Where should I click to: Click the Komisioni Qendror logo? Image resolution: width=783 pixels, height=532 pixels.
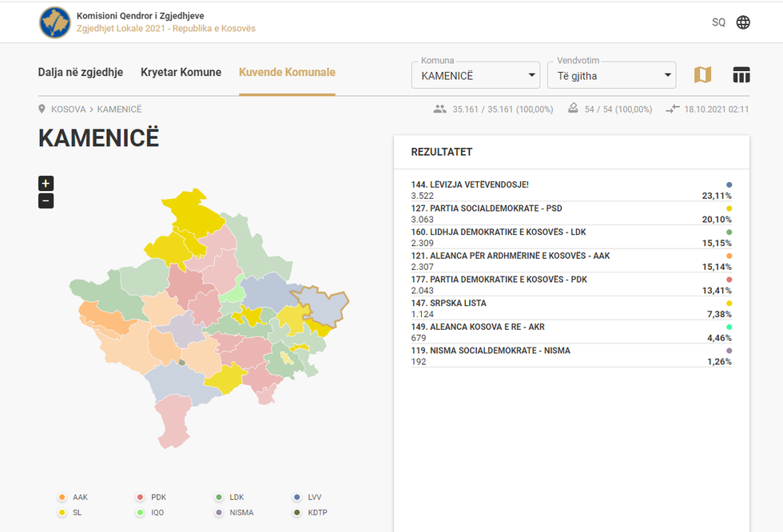[54, 22]
